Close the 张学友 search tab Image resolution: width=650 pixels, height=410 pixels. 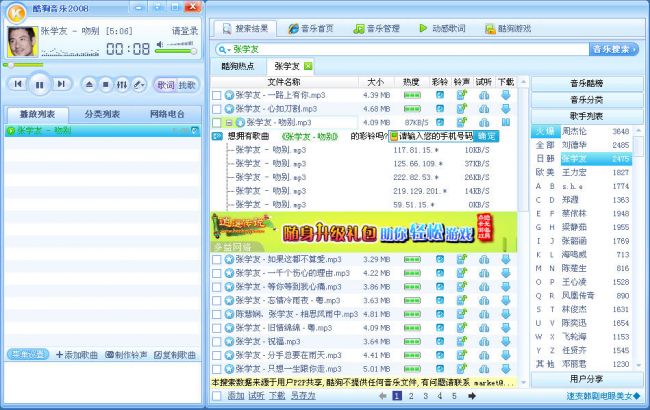[308, 66]
